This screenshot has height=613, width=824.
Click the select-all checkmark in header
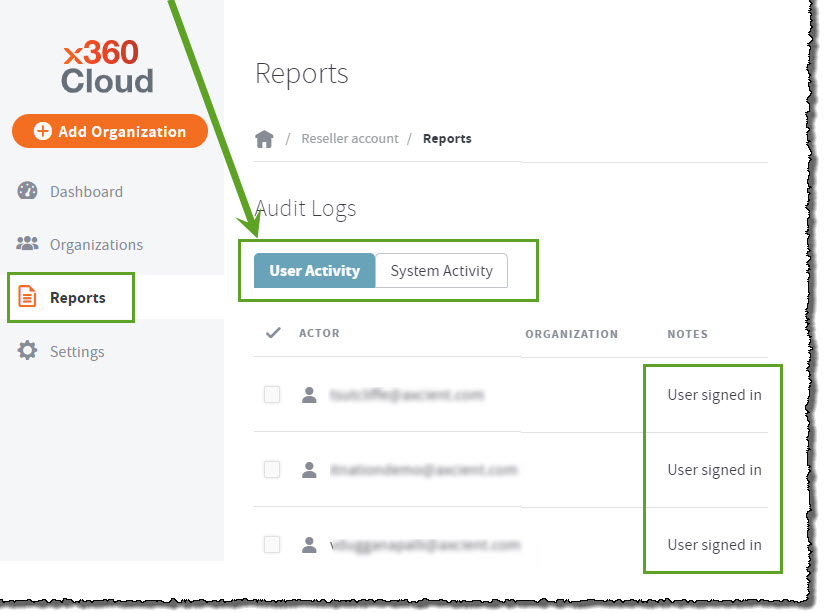pyautogui.click(x=273, y=333)
